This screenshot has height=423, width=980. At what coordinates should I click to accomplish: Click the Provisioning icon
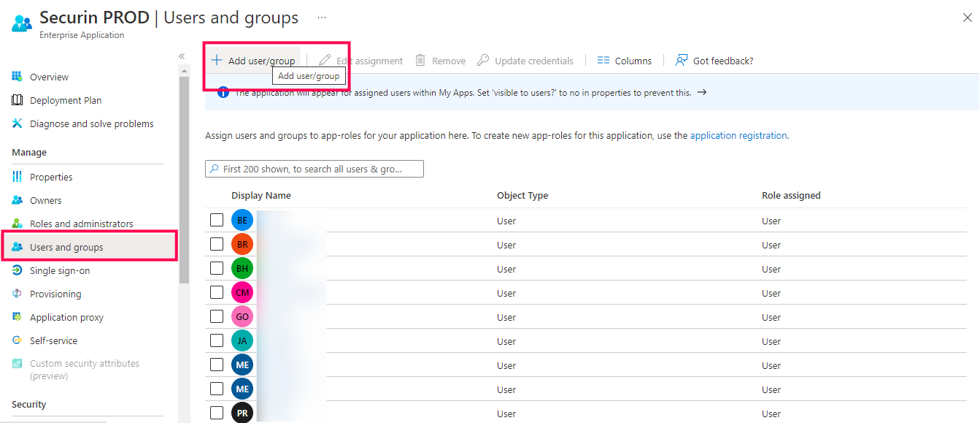pos(17,294)
